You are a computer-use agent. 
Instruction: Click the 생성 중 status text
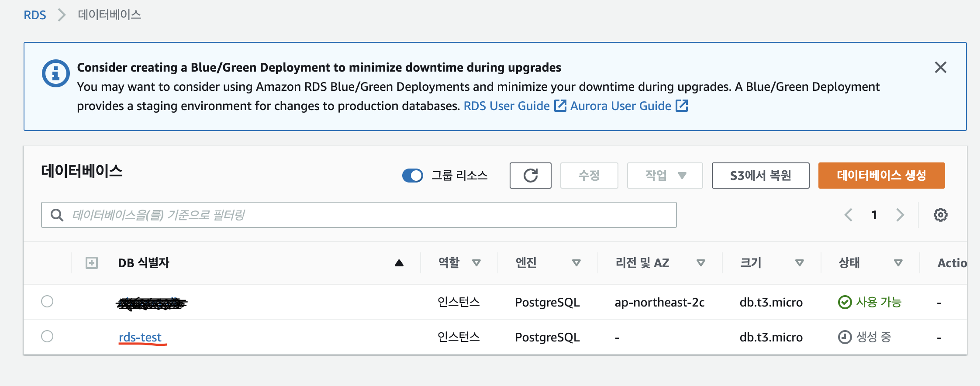coord(873,337)
